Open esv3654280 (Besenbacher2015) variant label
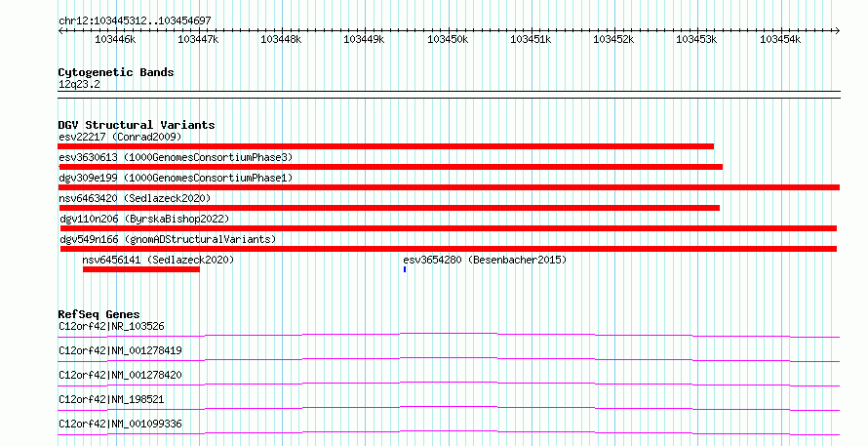 (x=485, y=260)
